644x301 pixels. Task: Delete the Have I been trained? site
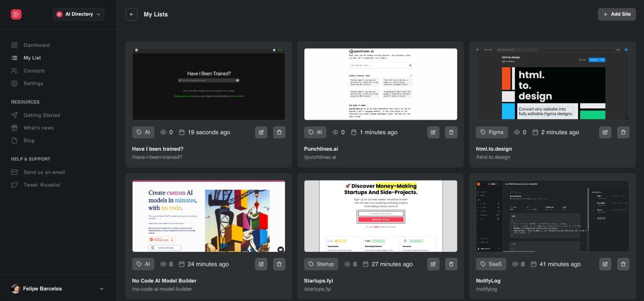[x=279, y=132]
